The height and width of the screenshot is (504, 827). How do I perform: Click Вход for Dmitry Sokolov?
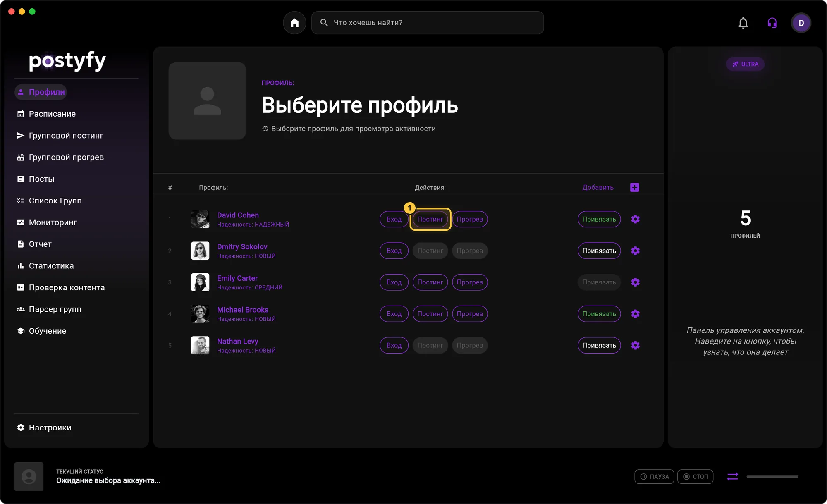(x=394, y=251)
